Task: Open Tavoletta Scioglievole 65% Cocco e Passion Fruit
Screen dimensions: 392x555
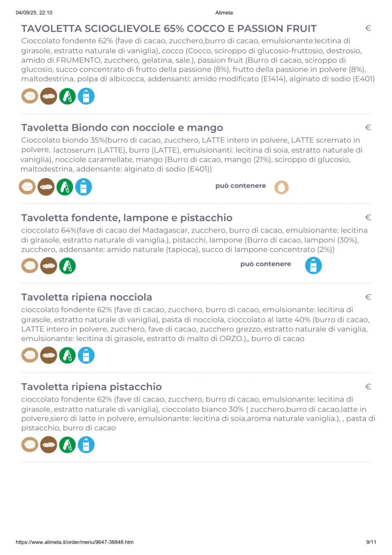Action: coord(169,29)
